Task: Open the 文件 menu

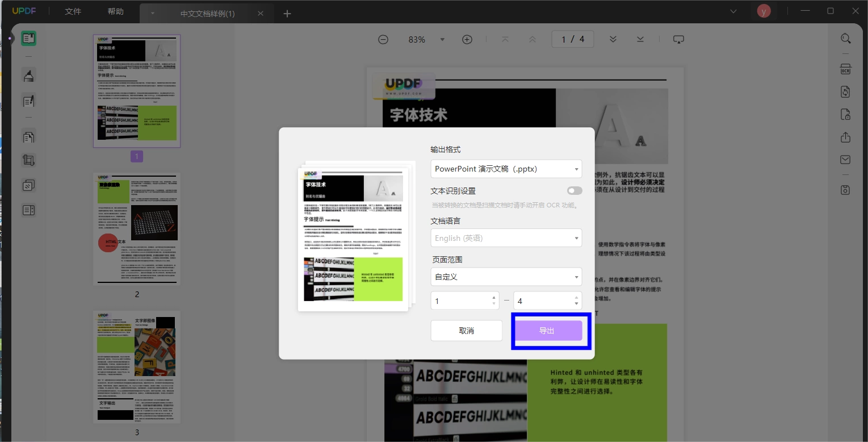Action: click(x=73, y=11)
